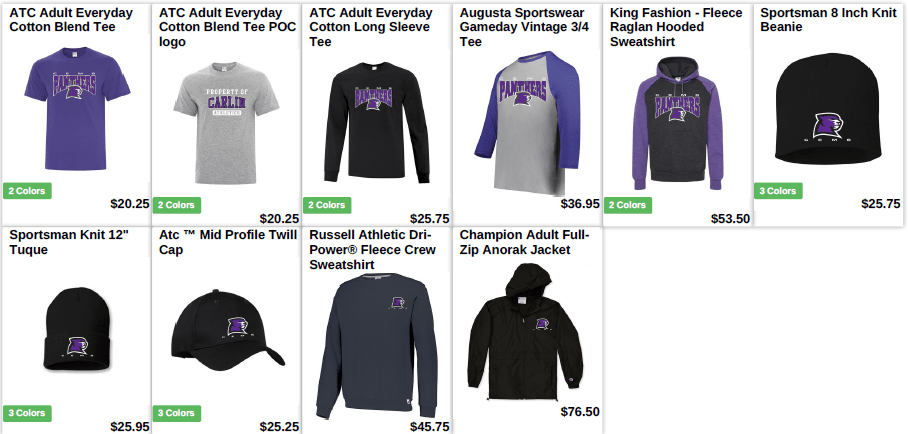The image size is (908, 434).
Task: Open the black Champion anorak jacket image
Action: tap(526, 331)
